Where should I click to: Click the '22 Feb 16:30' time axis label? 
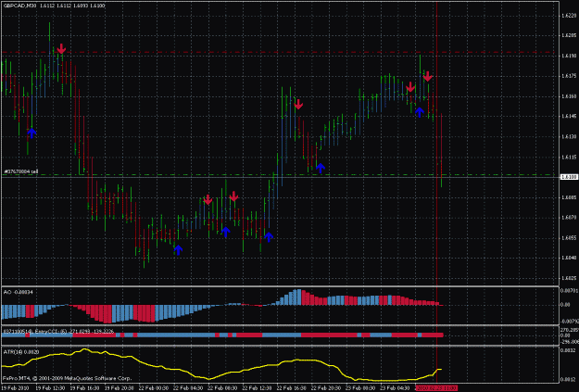291,388
